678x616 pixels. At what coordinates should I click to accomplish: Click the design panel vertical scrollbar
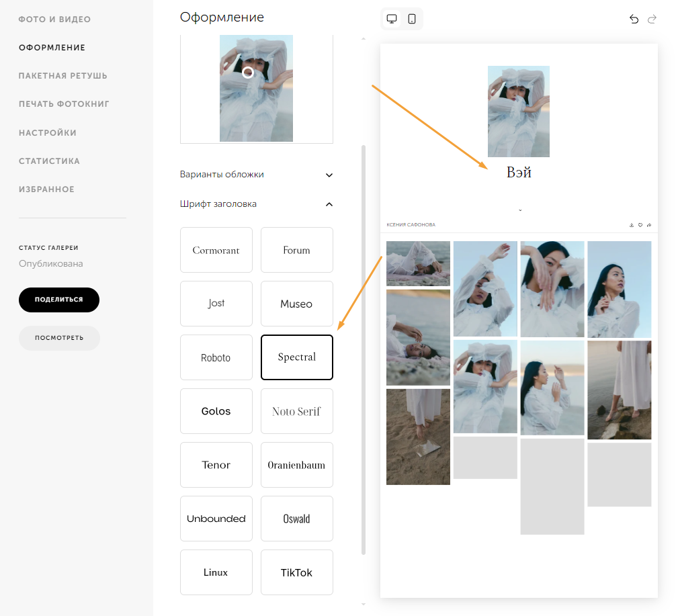point(364,349)
